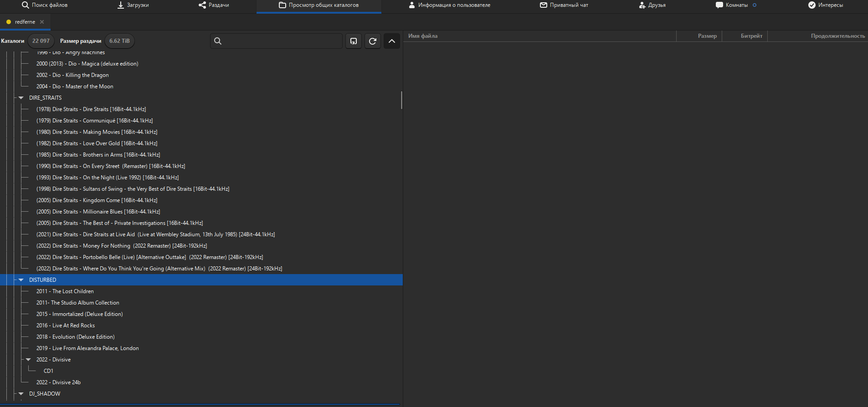Sort by the Размер column

[x=707, y=36]
